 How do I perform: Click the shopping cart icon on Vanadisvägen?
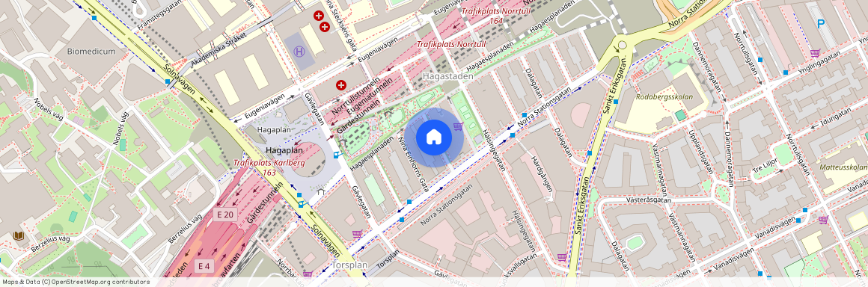point(823,220)
